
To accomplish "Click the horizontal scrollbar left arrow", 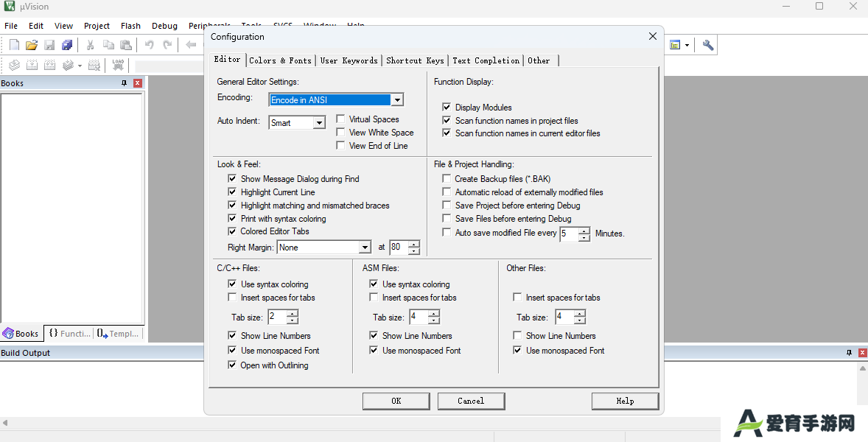I will click(x=5, y=423).
